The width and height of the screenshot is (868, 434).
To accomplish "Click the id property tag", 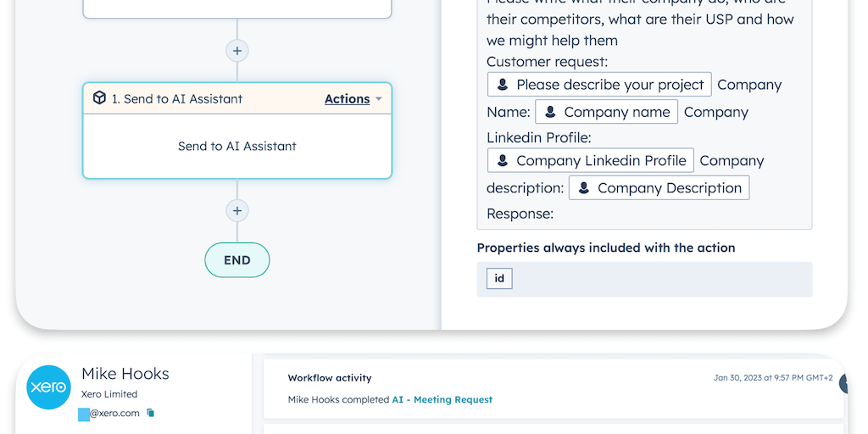I will point(499,279).
